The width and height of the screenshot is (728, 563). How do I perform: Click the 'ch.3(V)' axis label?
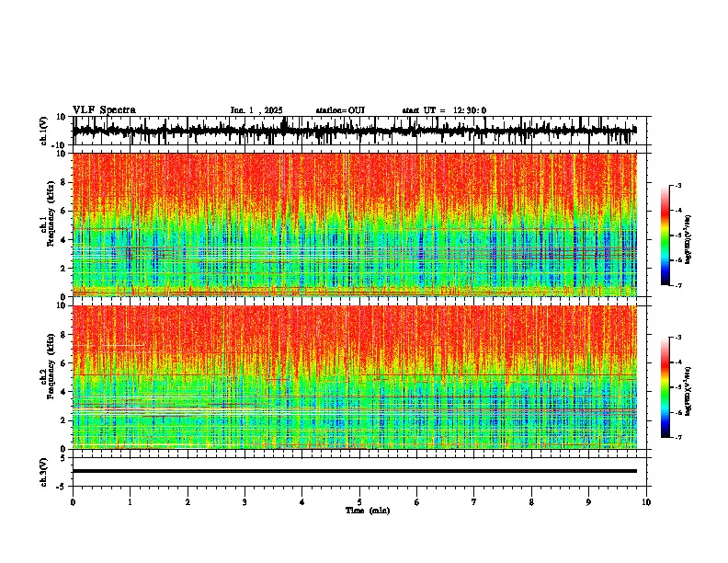(x=44, y=472)
